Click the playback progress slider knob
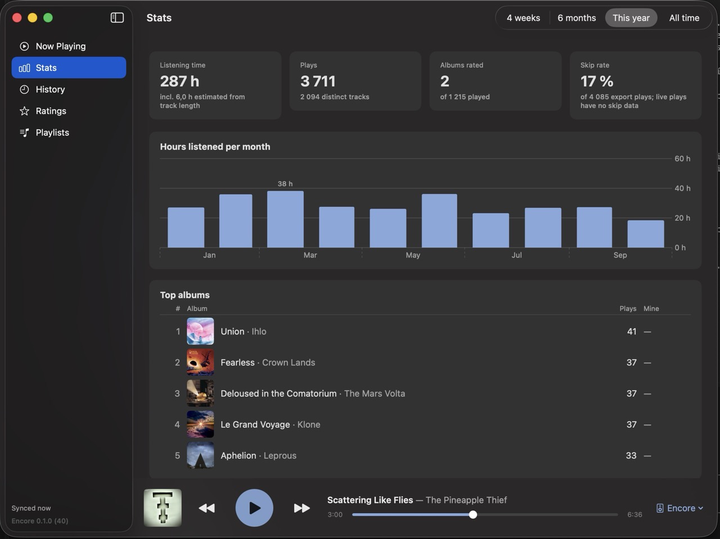The height and width of the screenshot is (539, 720). [473, 515]
